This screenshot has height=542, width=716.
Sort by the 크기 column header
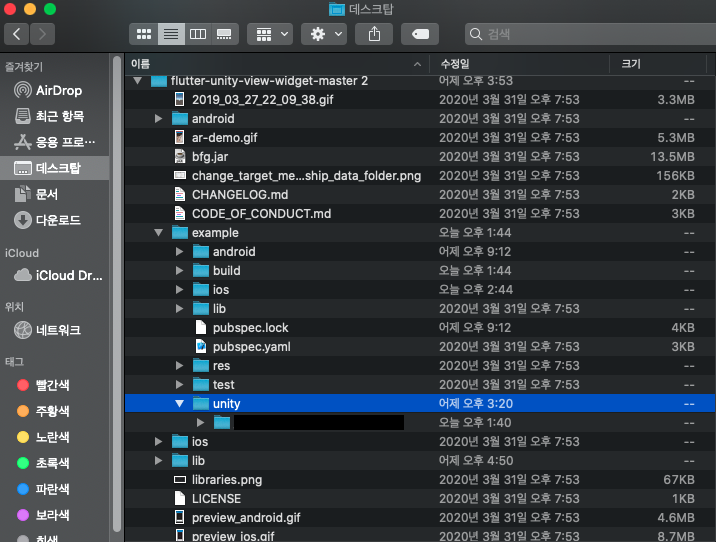658,64
